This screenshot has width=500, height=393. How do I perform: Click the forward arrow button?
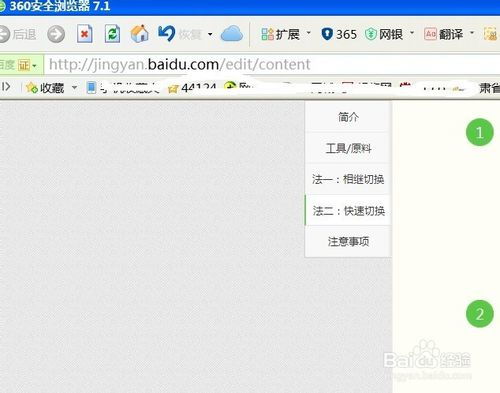click(56, 34)
